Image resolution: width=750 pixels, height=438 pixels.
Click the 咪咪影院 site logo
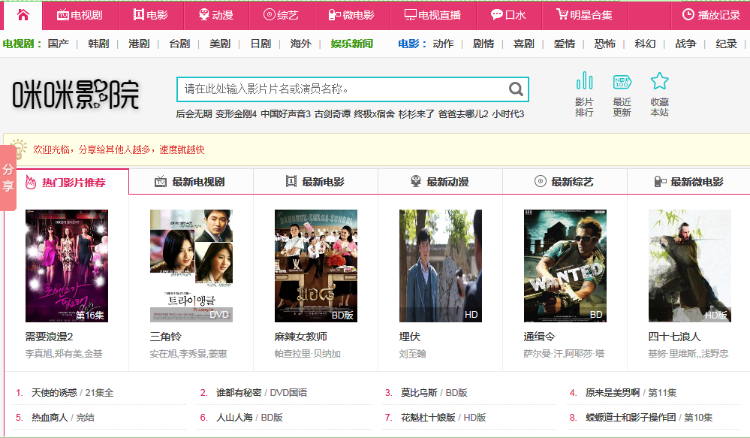(x=76, y=94)
